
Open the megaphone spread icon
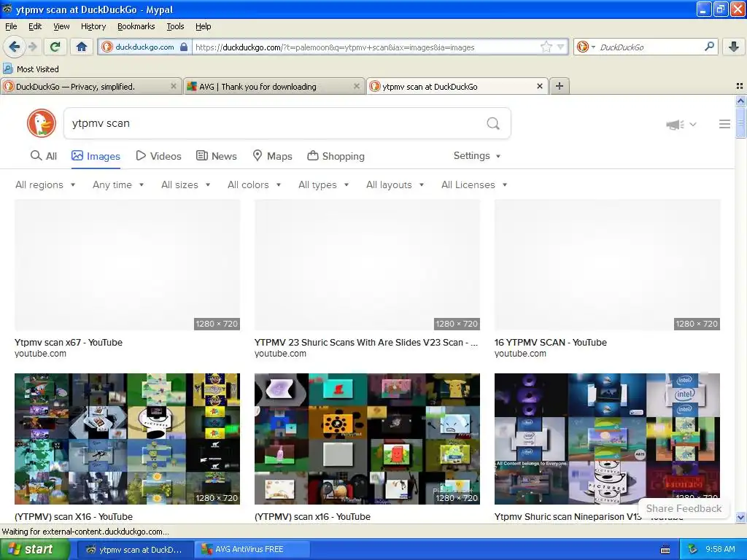(675, 125)
